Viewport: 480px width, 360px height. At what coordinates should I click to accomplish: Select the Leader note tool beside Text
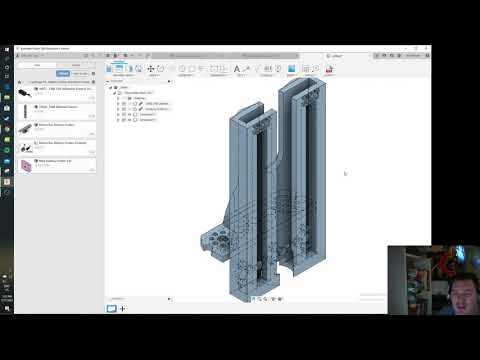[x=246, y=69]
